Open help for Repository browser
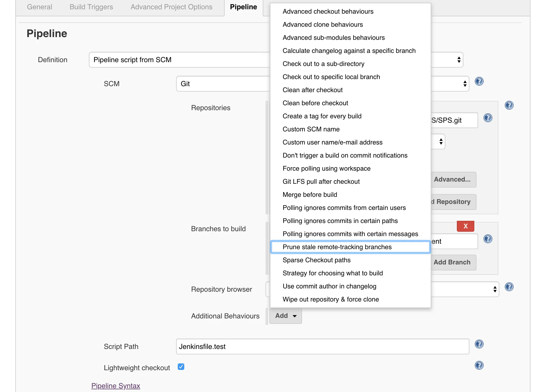549x392 pixels. tap(509, 287)
